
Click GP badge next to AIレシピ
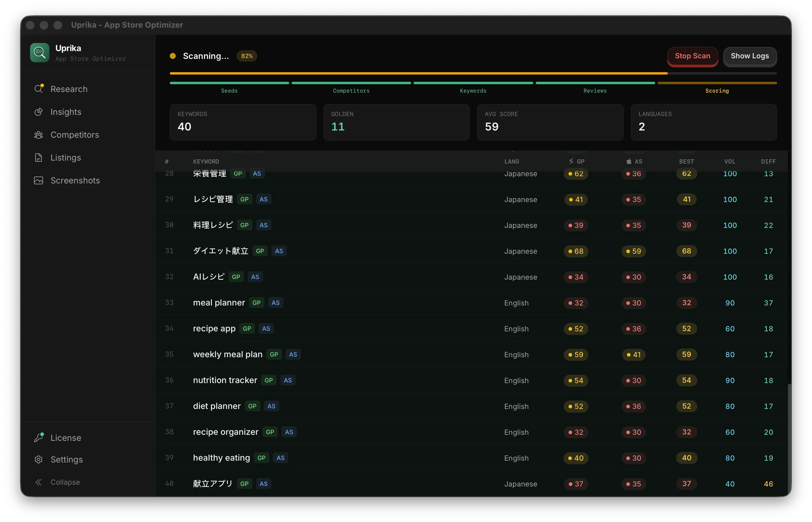(x=236, y=277)
